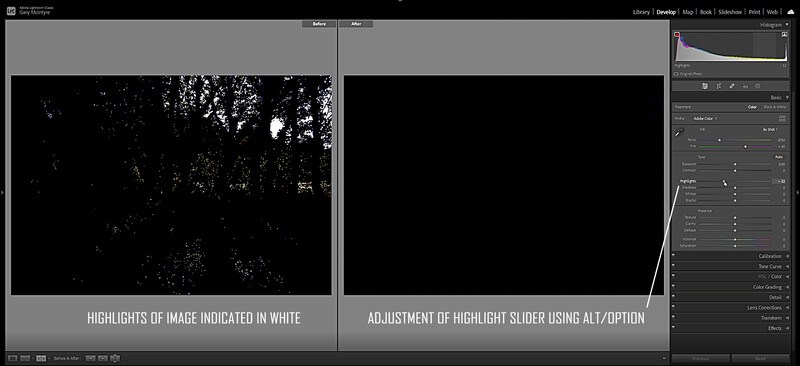
Task: Select the Crop Overlay tool icon
Action: 718,86
